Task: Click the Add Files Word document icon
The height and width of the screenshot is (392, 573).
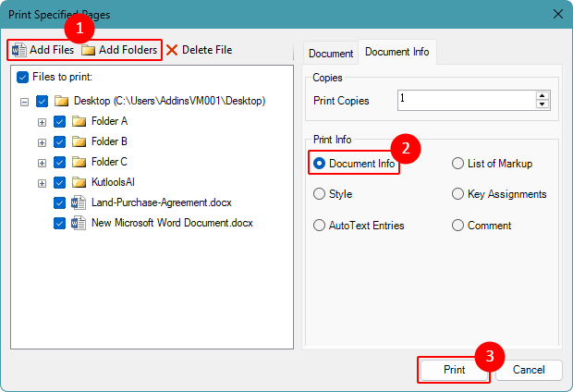Action: click(18, 50)
